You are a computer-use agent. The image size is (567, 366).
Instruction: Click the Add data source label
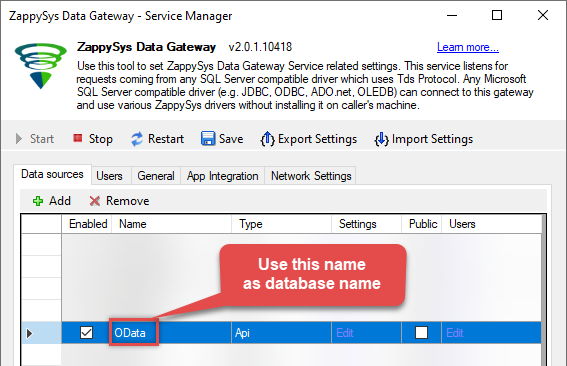60,201
